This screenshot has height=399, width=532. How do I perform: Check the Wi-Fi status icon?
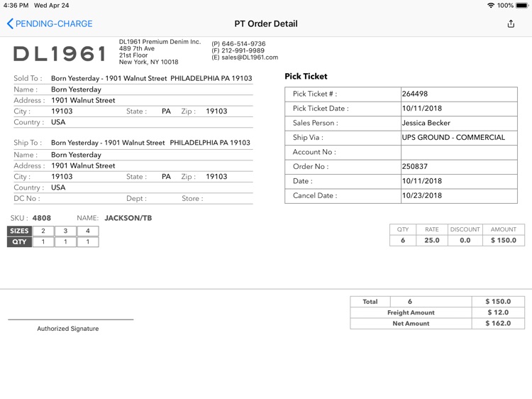[491, 6]
